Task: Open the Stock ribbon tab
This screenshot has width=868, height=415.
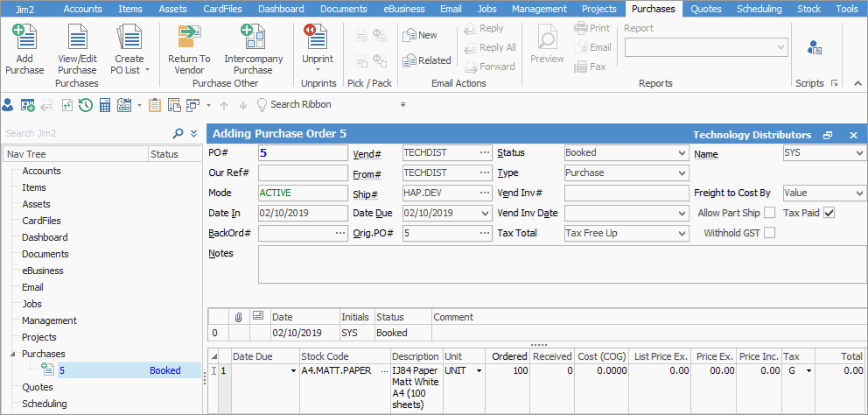Action: pos(808,9)
